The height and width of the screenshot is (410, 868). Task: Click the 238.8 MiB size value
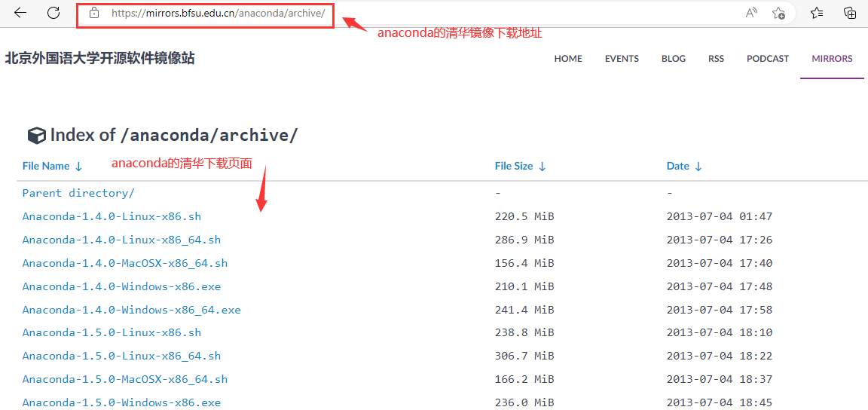tap(524, 332)
